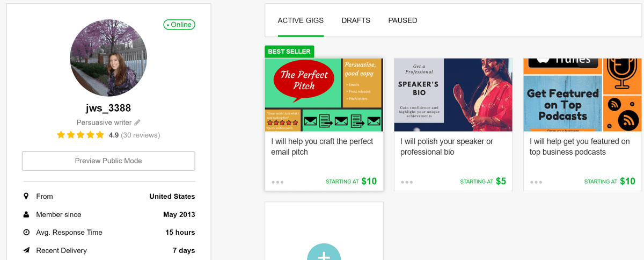
Task: Switch to the Paused tab
Action: click(402, 20)
